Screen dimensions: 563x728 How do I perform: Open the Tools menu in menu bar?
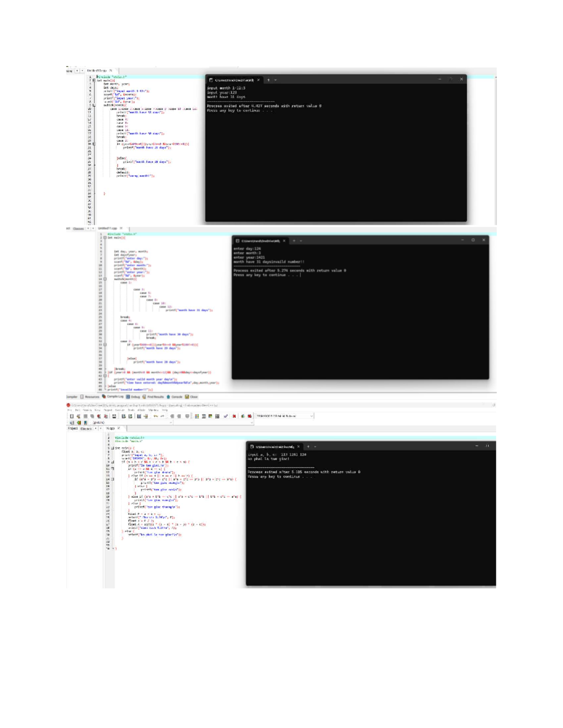(x=130, y=410)
